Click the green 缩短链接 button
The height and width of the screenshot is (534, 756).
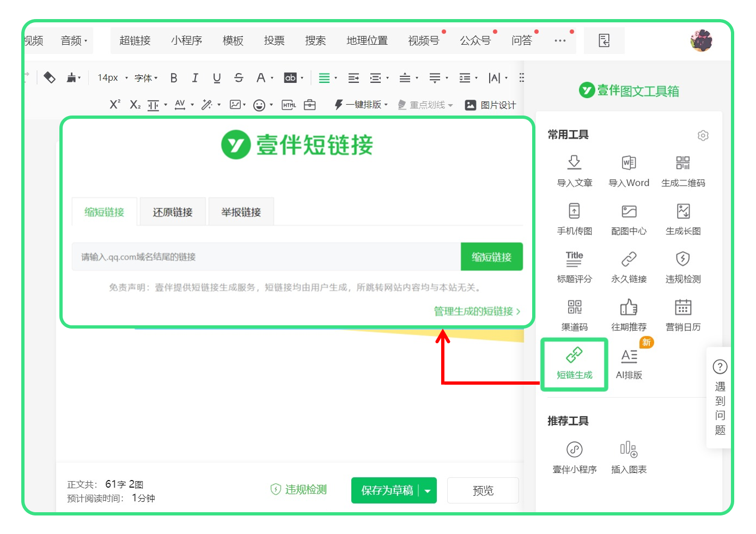coord(492,257)
